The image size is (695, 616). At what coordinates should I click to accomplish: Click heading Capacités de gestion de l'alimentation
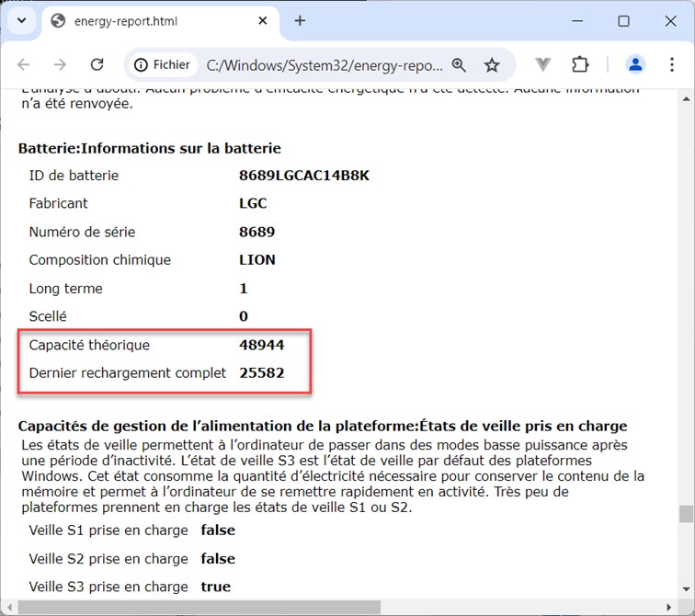pyautogui.click(x=323, y=426)
